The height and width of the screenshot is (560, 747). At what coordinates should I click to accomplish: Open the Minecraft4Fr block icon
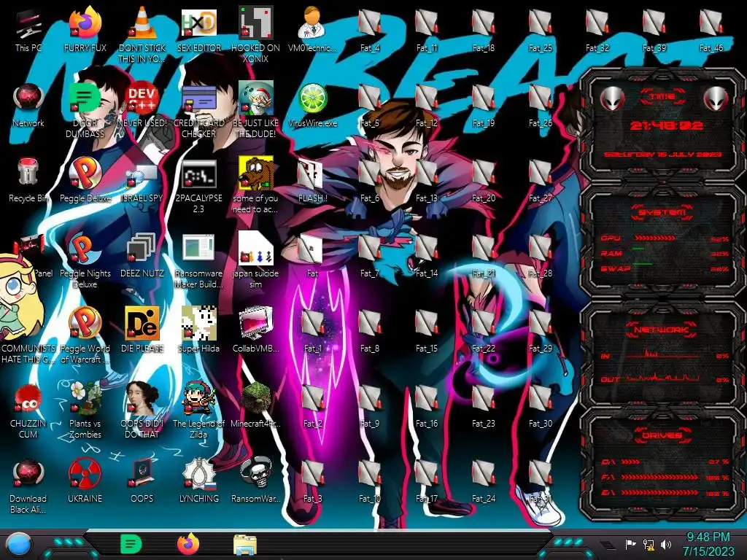tap(255, 399)
